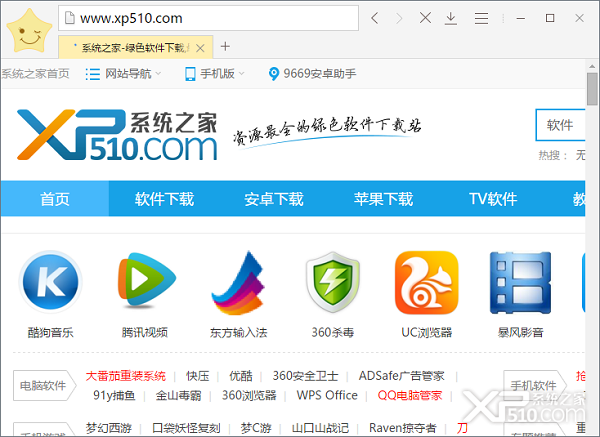
Task: Click the 优酷 link
Action: [241, 376]
